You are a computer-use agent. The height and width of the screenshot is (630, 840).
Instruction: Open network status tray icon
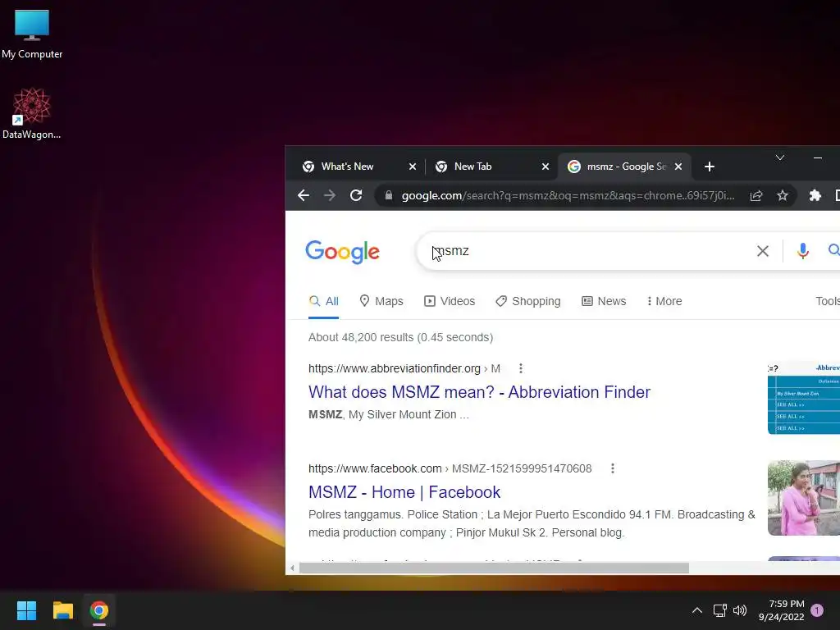[x=719, y=610]
